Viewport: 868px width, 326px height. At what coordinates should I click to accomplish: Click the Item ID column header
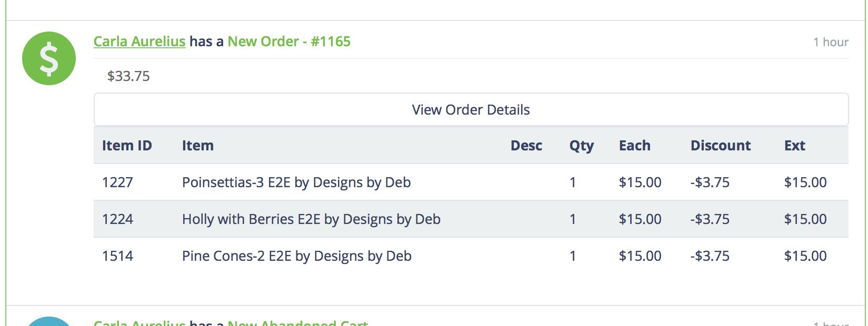tap(127, 146)
